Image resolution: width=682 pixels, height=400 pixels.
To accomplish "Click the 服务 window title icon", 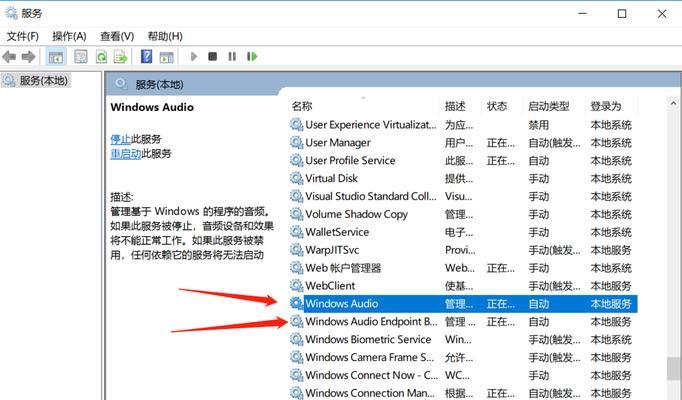I will (x=11, y=13).
